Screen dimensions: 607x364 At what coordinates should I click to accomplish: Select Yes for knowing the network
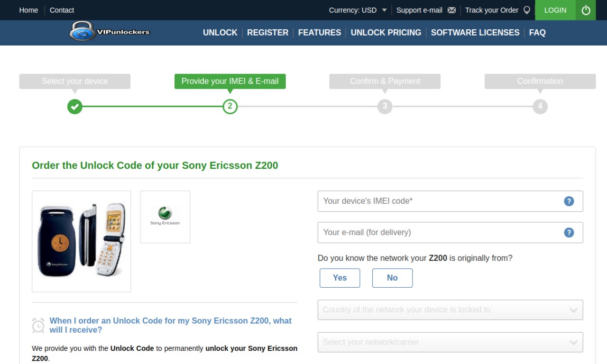click(x=340, y=278)
